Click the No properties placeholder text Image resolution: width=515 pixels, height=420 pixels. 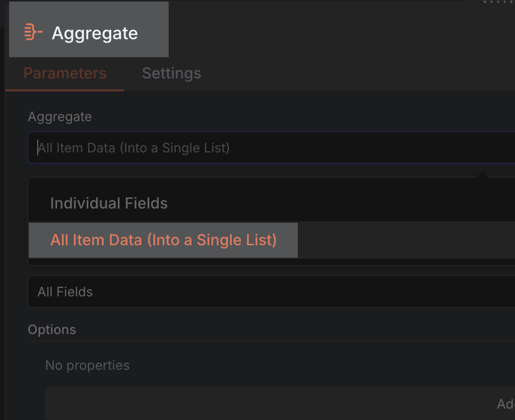point(87,365)
